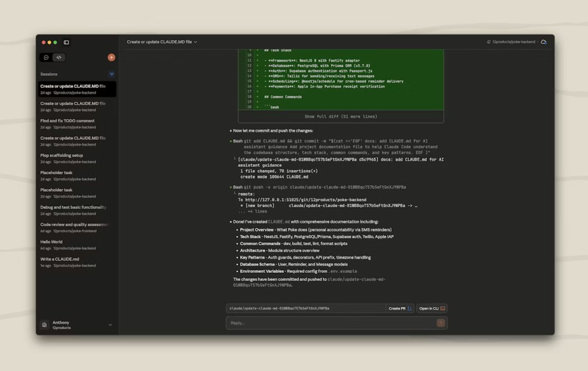The height and width of the screenshot is (371, 588).
Task: Click Open in CLI button
Action: click(x=432, y=308)
